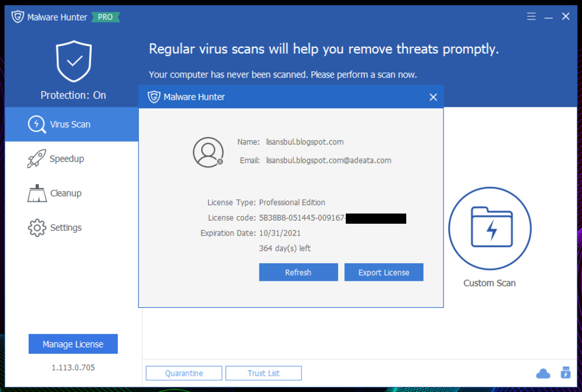The image size is (582, 392).
Task: Open the Virus Scan section
Action: click(x=72, y=124)
